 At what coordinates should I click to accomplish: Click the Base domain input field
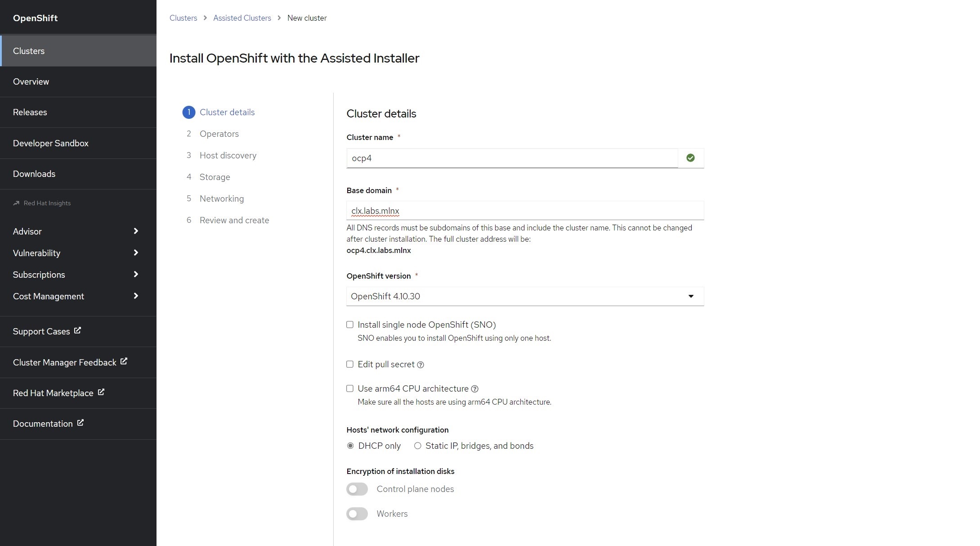click(525, 211)
